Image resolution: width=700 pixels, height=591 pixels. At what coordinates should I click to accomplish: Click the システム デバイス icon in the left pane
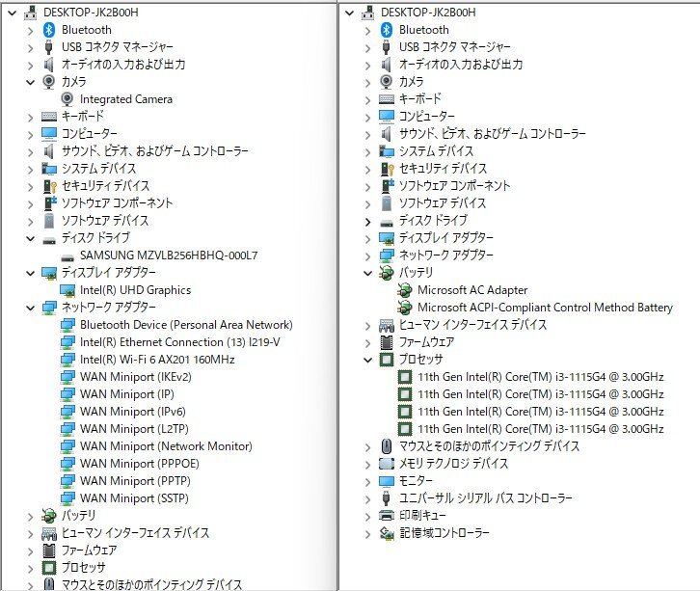[x=49, y=169]
